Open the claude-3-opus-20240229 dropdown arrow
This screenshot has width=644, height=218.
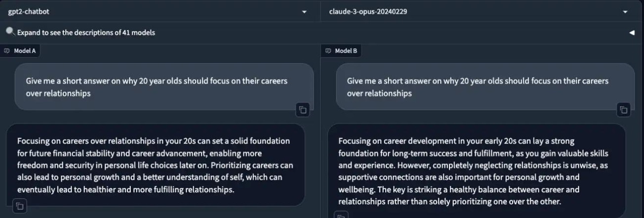pyautogui.click(x=625, y=12)
